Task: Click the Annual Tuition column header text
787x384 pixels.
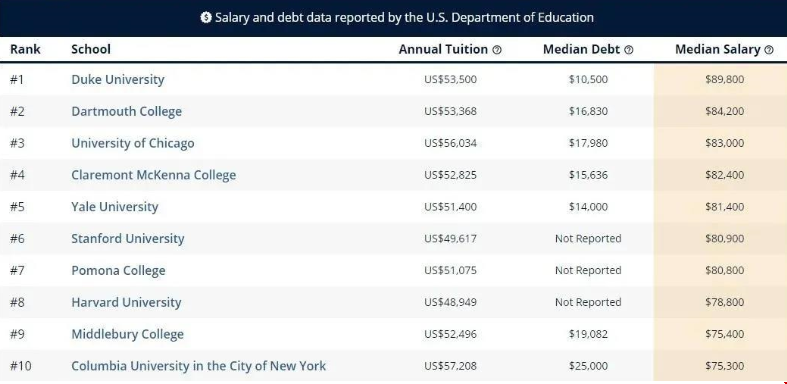Action: (x=443, y=49)
